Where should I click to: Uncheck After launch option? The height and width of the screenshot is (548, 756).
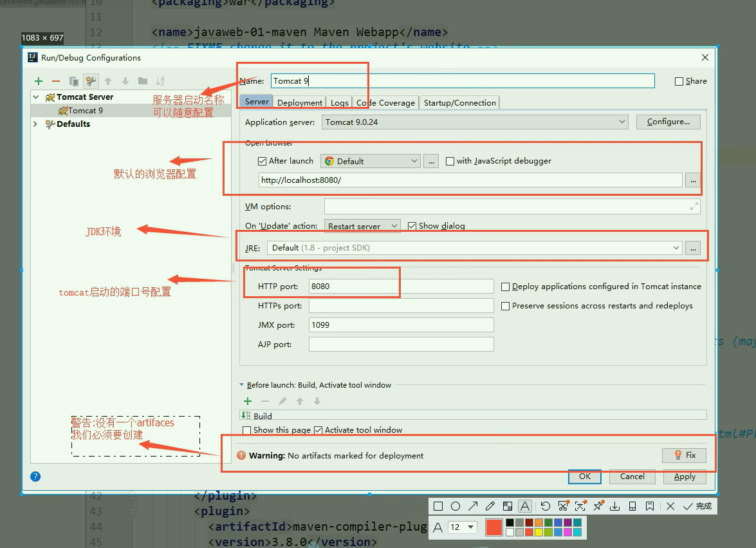[x=263, y=161]
